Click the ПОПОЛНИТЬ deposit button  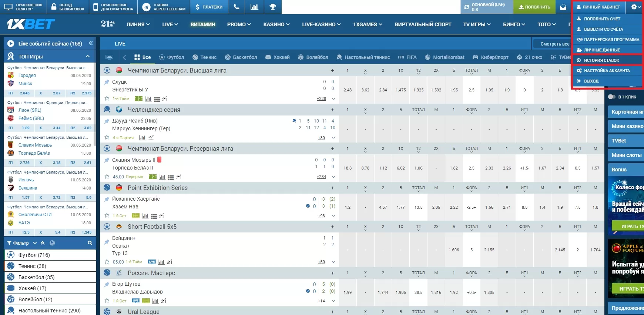click(534, 7)
